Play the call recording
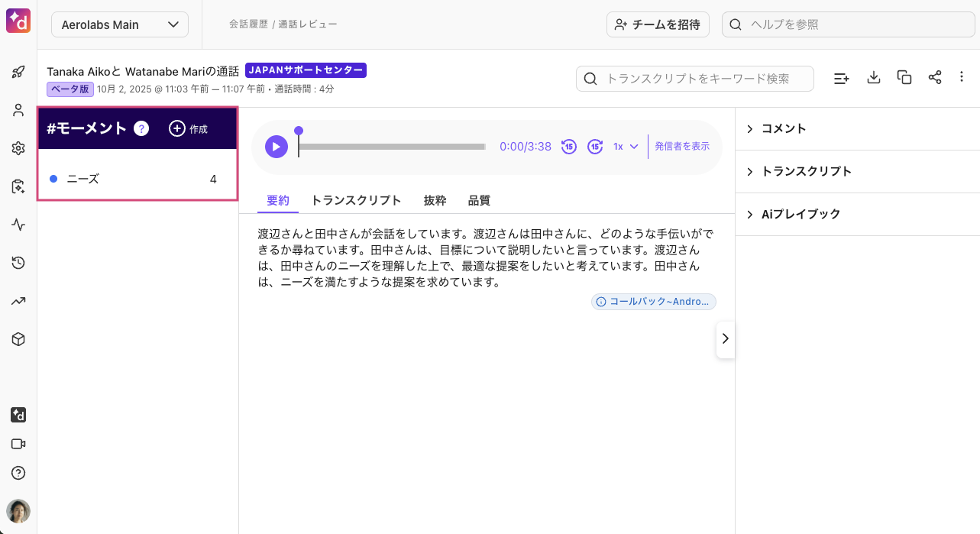The width and height of the screenshot is (980, 534). point(277,147)
